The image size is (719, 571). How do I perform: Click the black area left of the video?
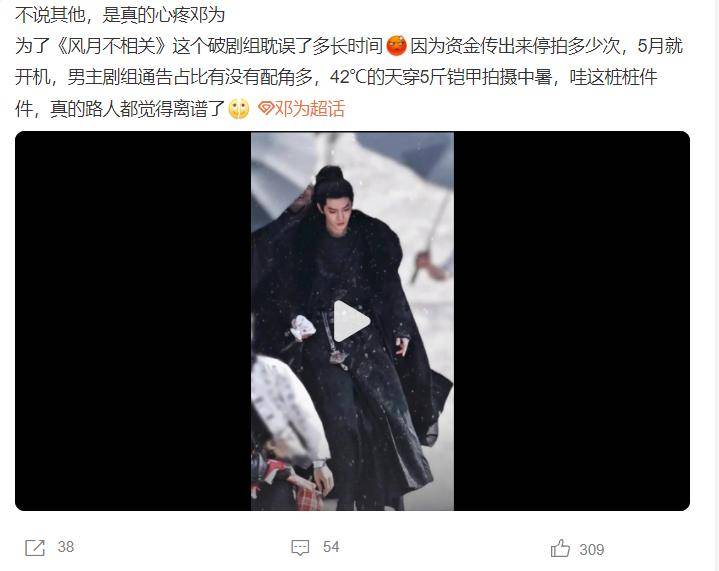click(133, 321)
